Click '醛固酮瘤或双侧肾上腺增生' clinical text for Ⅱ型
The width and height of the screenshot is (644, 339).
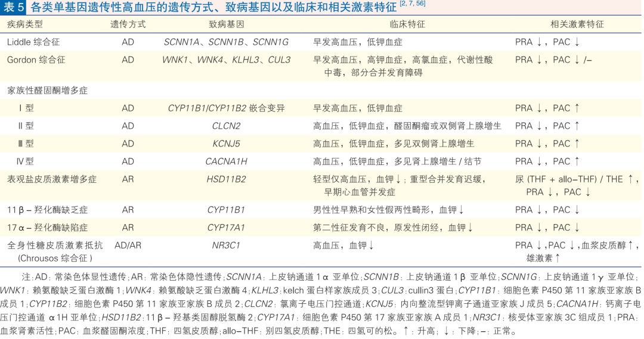click(x=448, y=126)
